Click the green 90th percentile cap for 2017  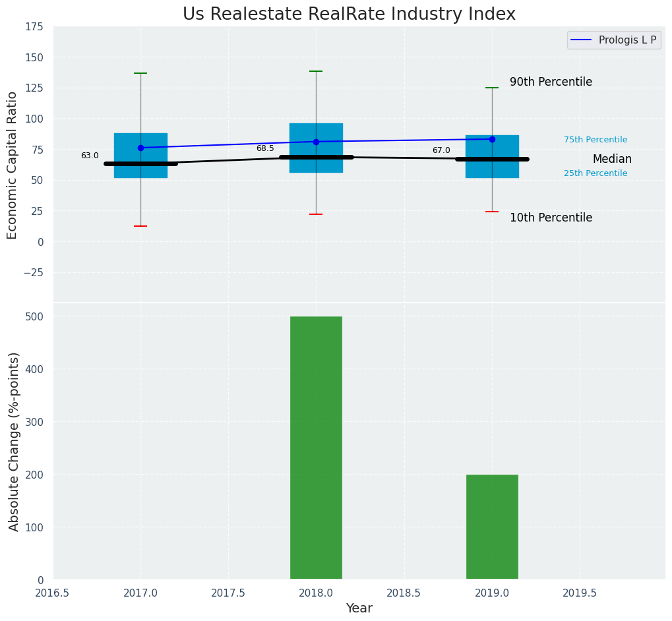tap(140, 73)
